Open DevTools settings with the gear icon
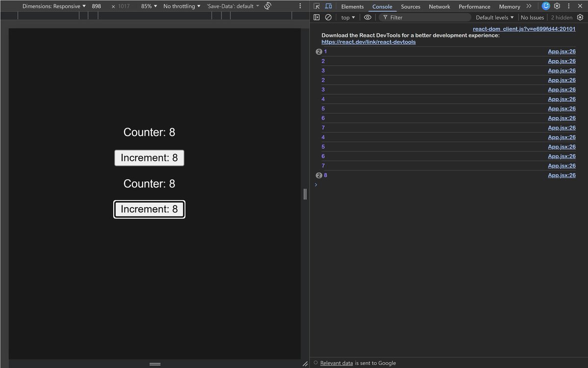Screen dimensions: 588x368 click(557, 6)
